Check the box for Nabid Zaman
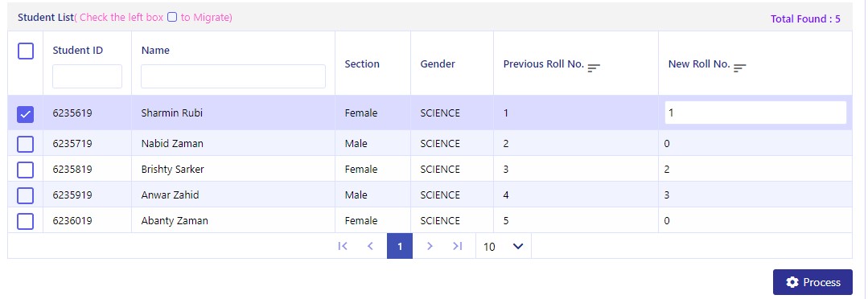 click(x=26, y=144)
